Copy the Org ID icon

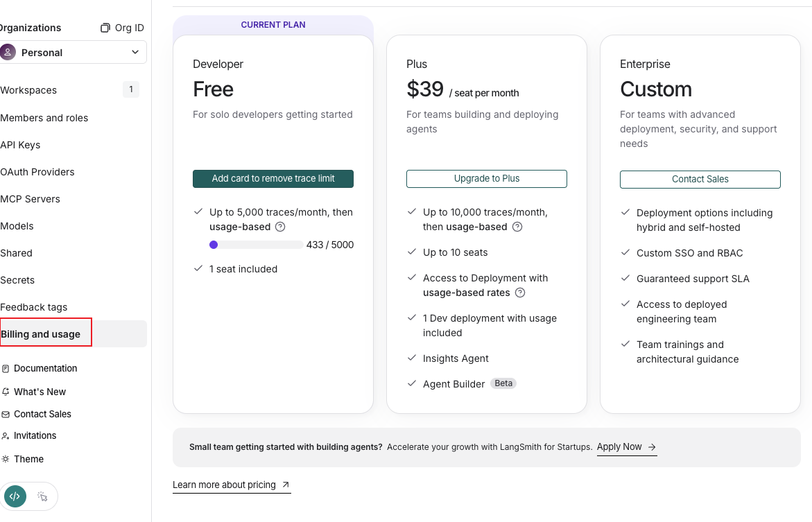point(105,28)
